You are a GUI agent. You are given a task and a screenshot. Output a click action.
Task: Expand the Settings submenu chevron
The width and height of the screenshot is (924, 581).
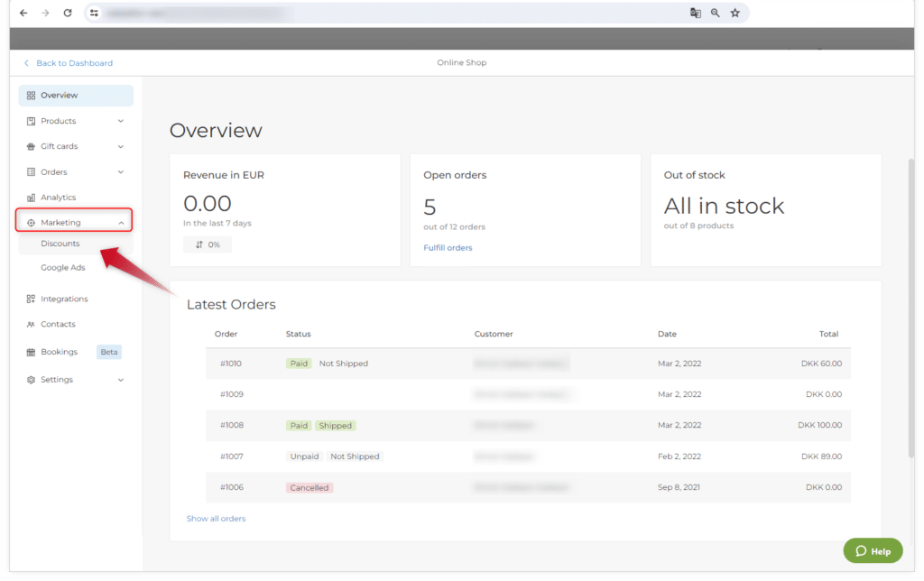pyautogui.click(x=121, y=380)
